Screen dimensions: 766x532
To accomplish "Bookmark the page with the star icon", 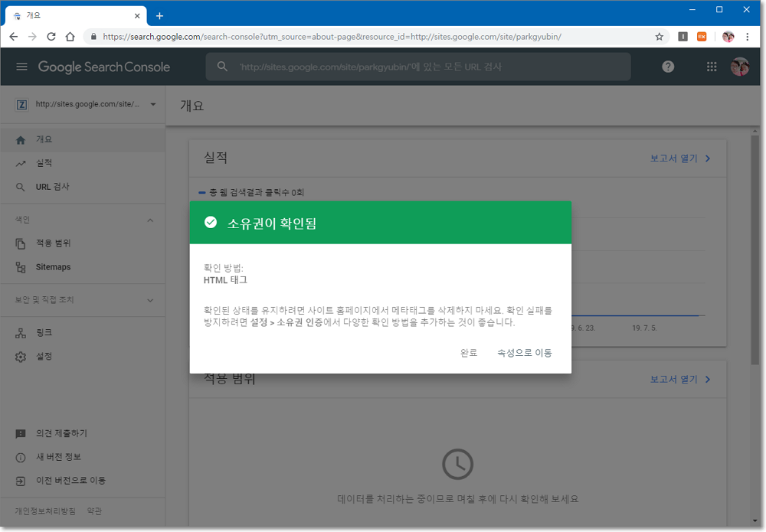I will tap(659, 37).
